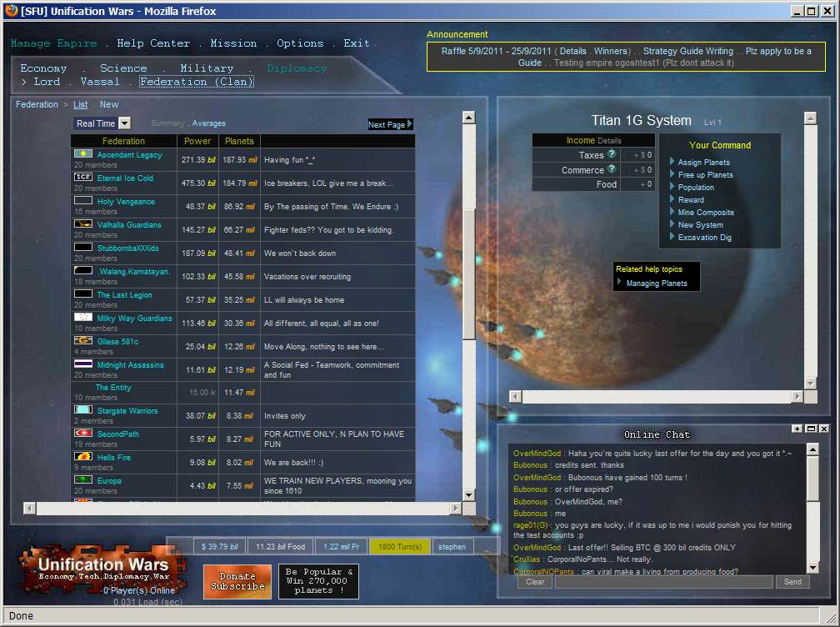The image size is (840, 627).
Task: Click the Commerce help question-mark icon
Action: (612, 169)
